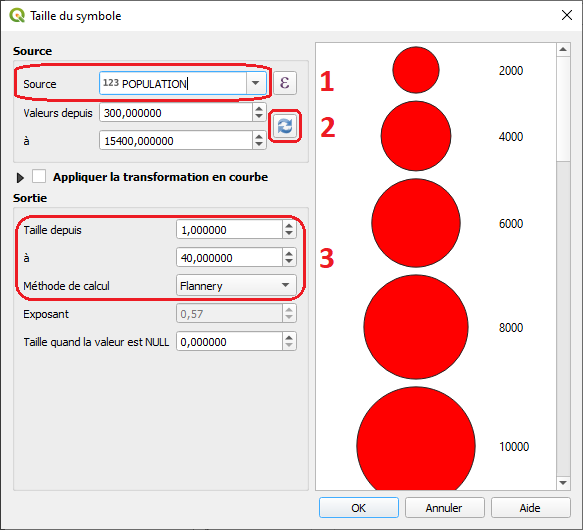Image resolution: width=583 pixels, height=530 pixels.
Task: Enable 'Appliquer la transformation en courbe' checkbox
Action: pyautogui.click(x=39, y=176)
